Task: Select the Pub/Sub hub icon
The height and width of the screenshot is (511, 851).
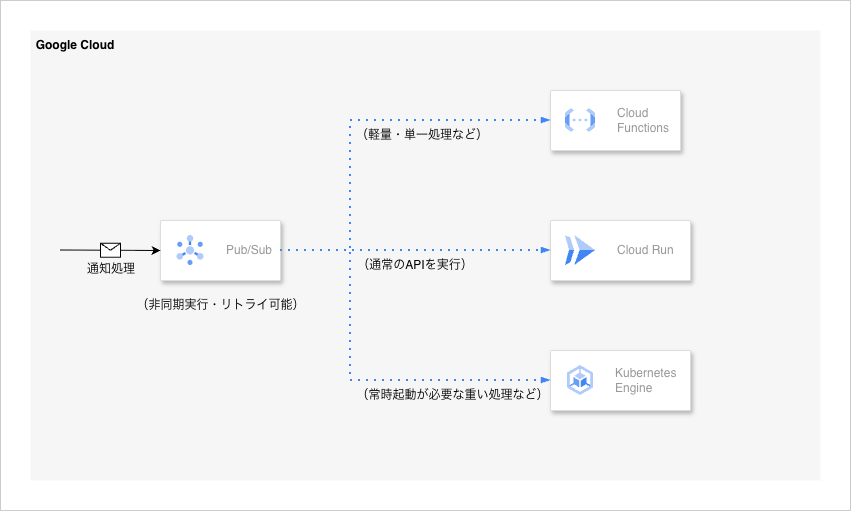Action: (x=190, y=250)
